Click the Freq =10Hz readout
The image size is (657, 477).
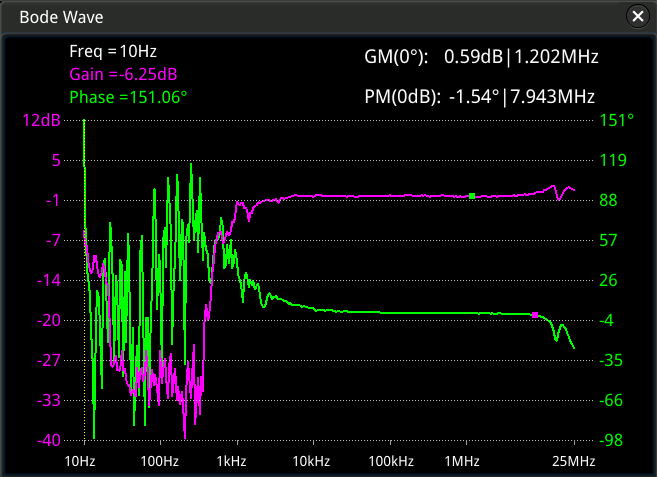coord(113,51)
